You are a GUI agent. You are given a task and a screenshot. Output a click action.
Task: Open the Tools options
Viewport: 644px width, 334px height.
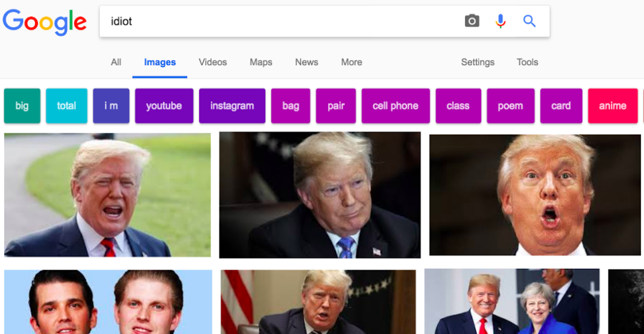(528, 62)
